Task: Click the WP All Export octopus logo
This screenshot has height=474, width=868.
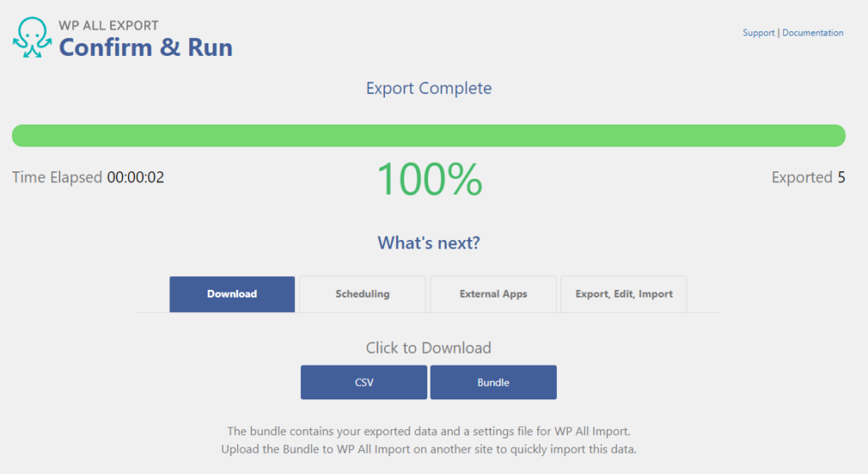Action: tap(32, 37)
